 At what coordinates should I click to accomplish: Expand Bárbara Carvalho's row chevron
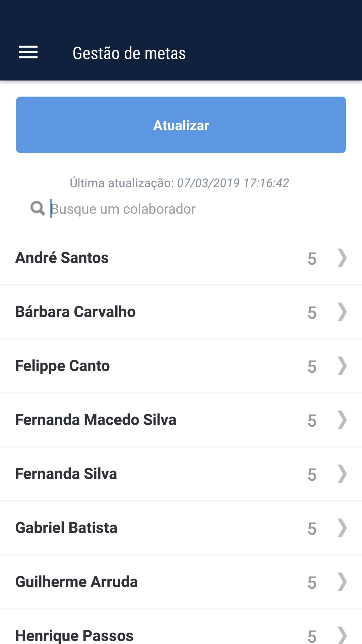point(342,312)
